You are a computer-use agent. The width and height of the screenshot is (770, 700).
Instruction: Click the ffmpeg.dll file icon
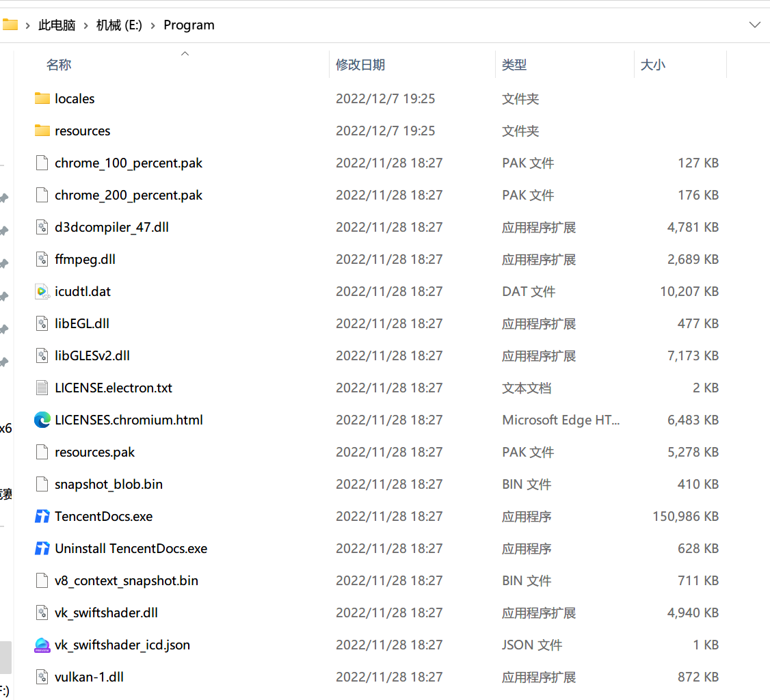42,259
